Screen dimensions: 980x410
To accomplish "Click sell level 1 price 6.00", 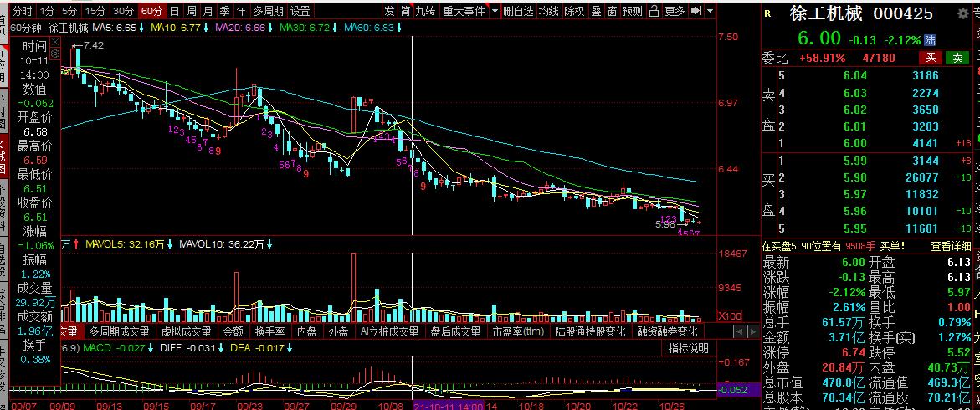I will click(x=855, y=142).
